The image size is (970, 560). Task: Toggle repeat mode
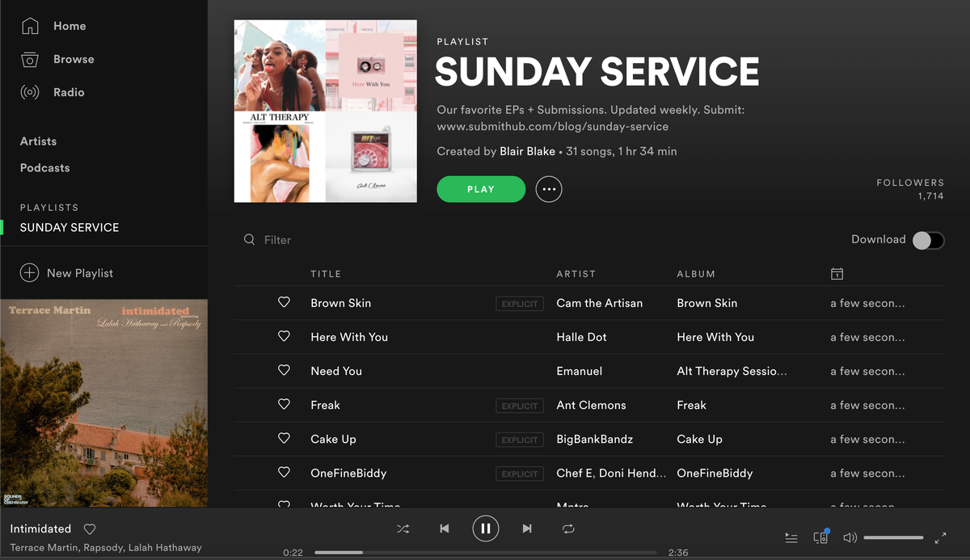pos(568,528)
